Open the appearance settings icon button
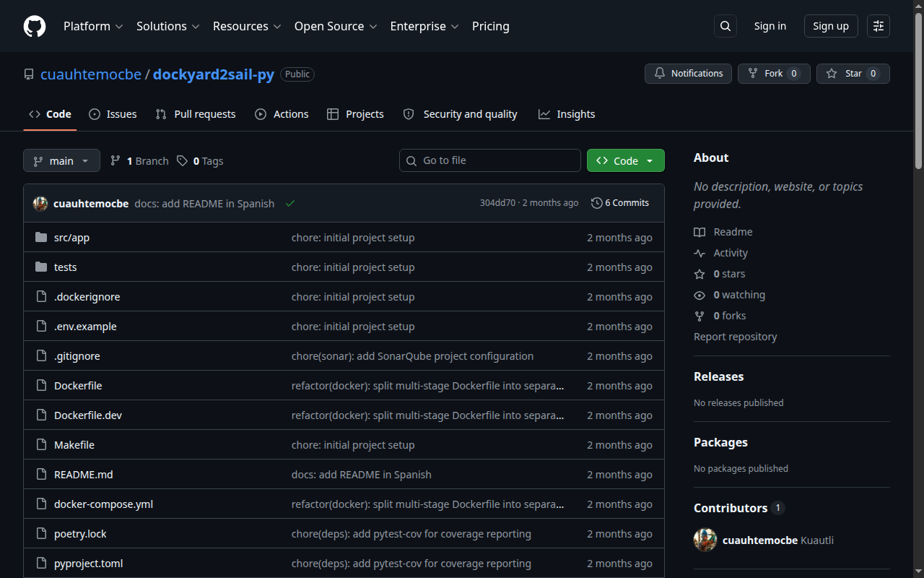924x578 pixels. 879,26
